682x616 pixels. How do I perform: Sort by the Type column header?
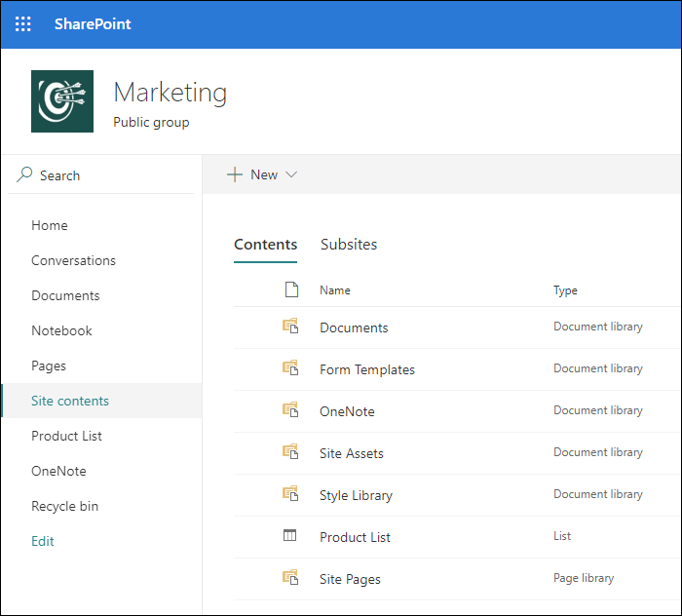click(565, 290)
